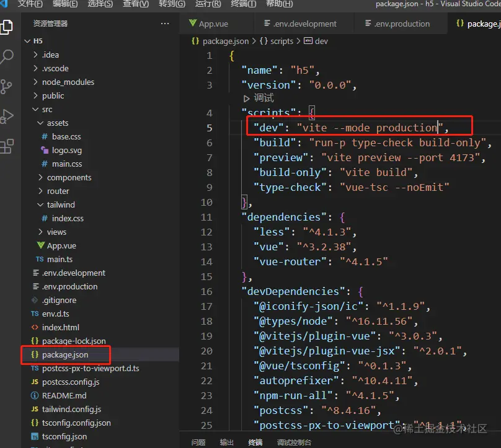The width and height of the screenshot is (501, 448).
Task: Collapse the H5 root folder
Action: click(27, 41)
